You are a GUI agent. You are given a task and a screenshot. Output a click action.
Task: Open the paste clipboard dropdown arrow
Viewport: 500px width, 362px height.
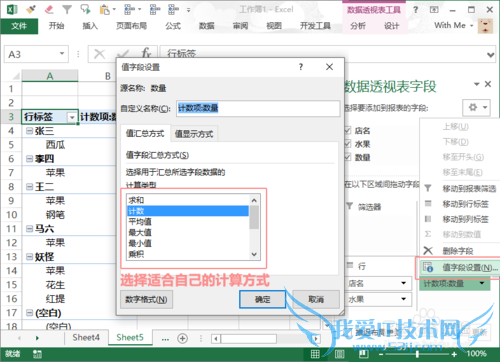[114, 10]
